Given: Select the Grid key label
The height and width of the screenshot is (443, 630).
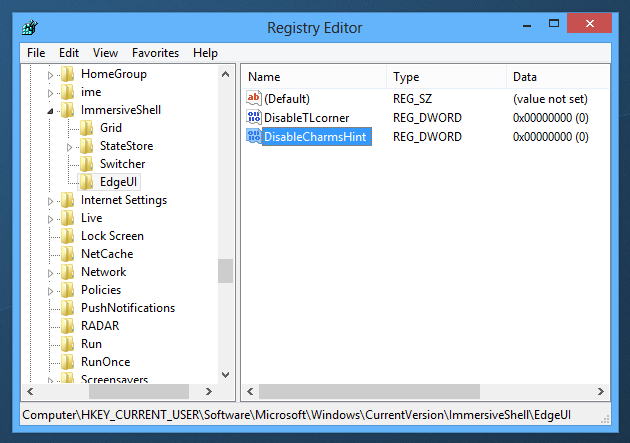Looking at the screenshot, I should [111, 128].
